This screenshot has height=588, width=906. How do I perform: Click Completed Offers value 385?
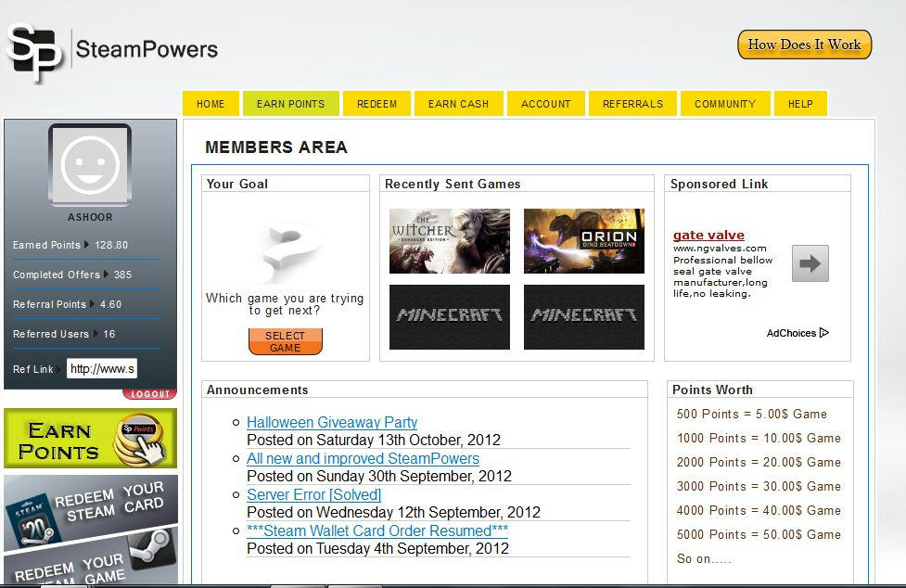[122, 275]
